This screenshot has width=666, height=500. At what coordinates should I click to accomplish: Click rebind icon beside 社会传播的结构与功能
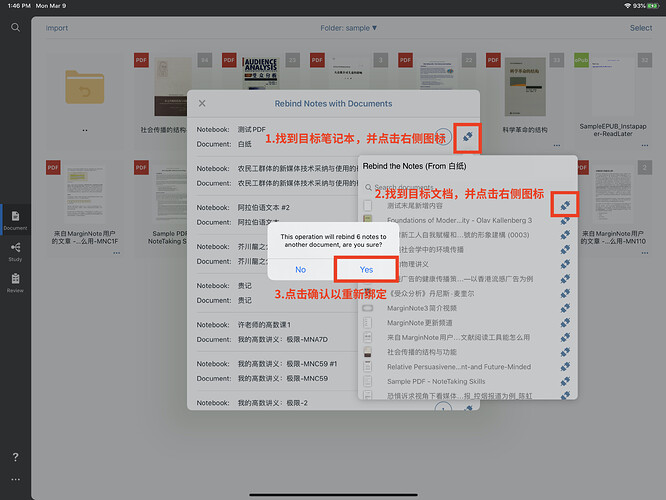(565, 352)
